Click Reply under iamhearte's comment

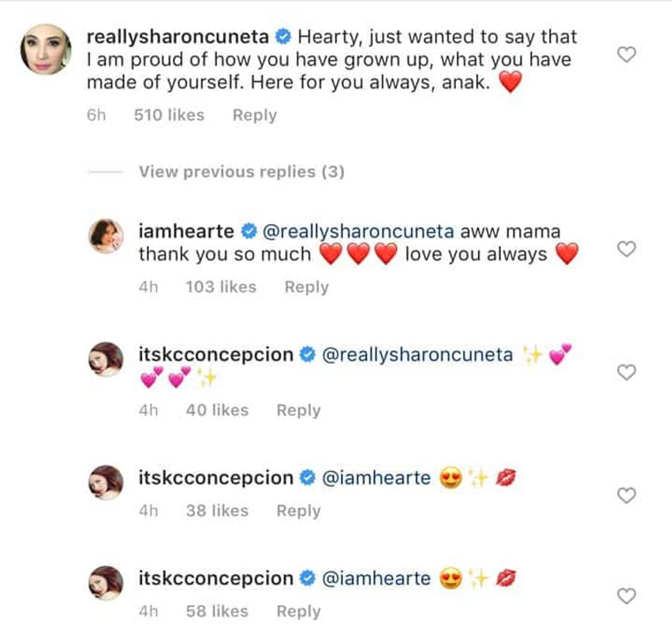(307, 287)
